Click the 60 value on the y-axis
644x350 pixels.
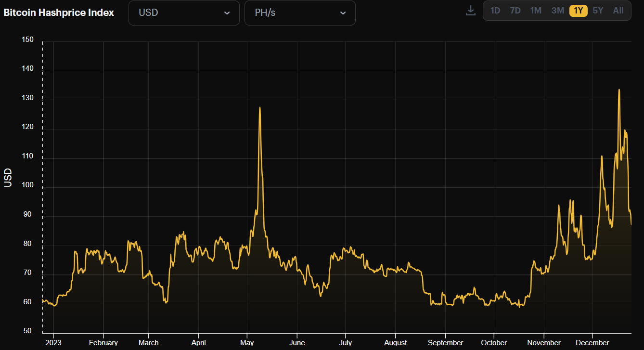click(x=28, y=302)
